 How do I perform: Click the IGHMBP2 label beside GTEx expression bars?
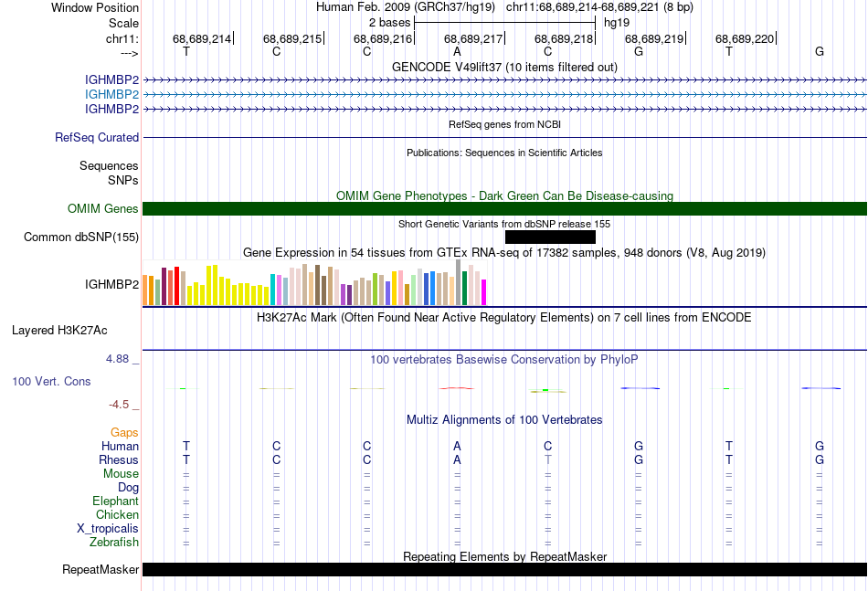(111, 284)
